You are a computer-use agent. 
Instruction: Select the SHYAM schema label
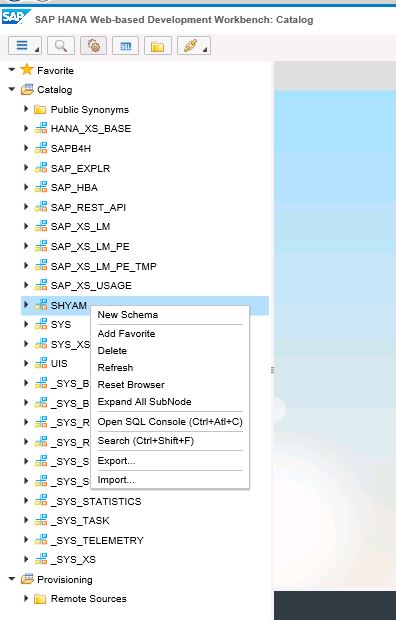point(68,305)
